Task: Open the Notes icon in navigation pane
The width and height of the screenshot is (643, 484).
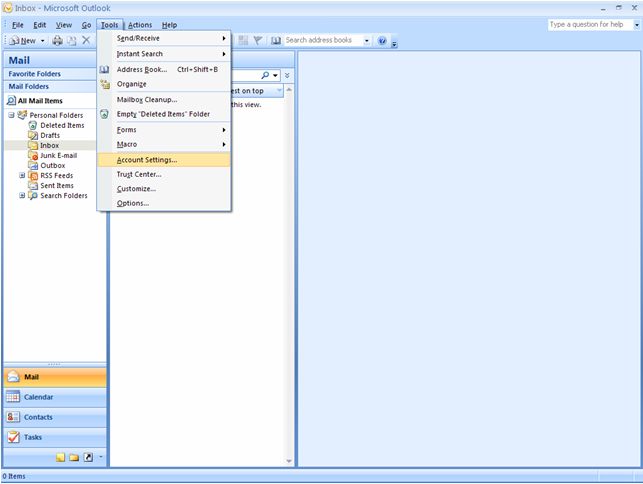Action: pyautogui.click(x=60, y=457)
